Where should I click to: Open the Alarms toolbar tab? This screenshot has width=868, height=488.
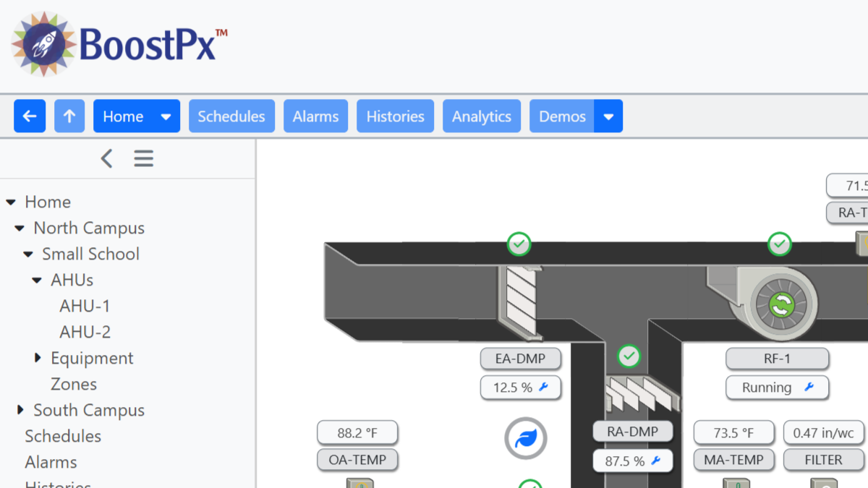(x=315, y=116)
